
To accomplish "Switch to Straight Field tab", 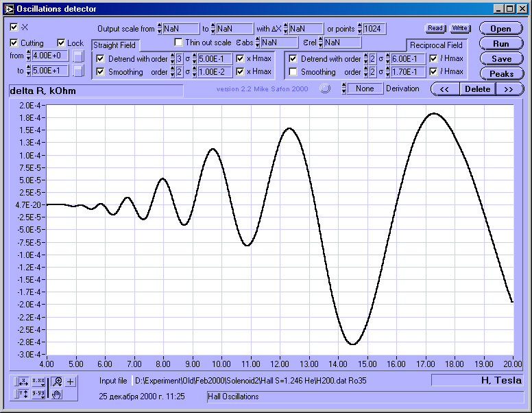I will coord(114,45).
